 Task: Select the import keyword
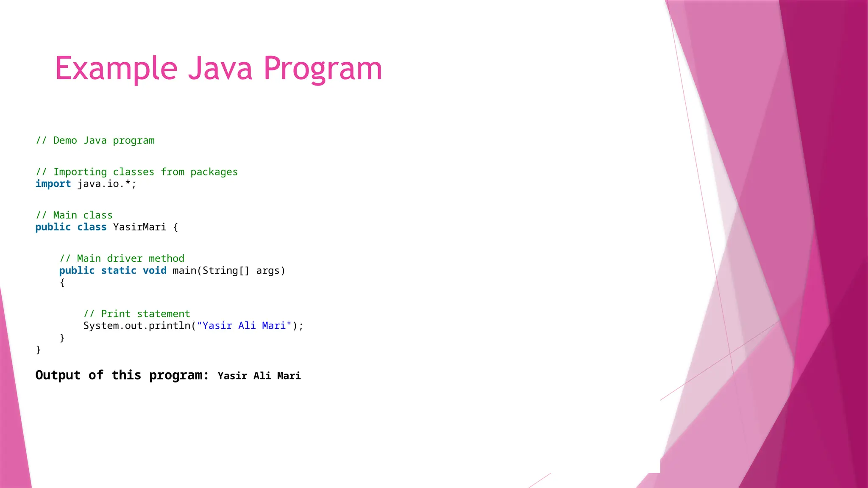click(53, 184)
